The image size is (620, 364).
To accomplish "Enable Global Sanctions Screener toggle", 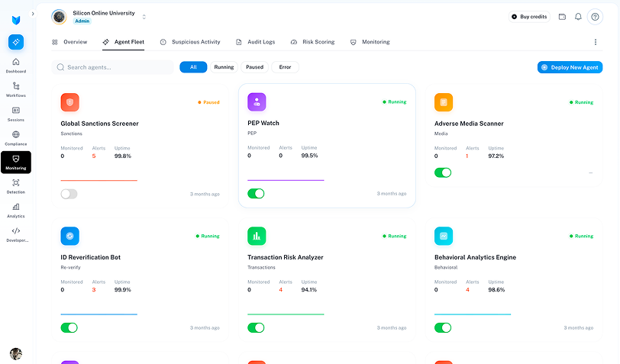I will (69, 194).
